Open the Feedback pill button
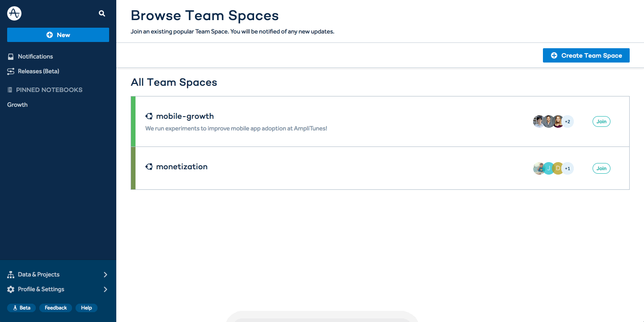Viewport: 644px width, 322px height. pos(55,308)
